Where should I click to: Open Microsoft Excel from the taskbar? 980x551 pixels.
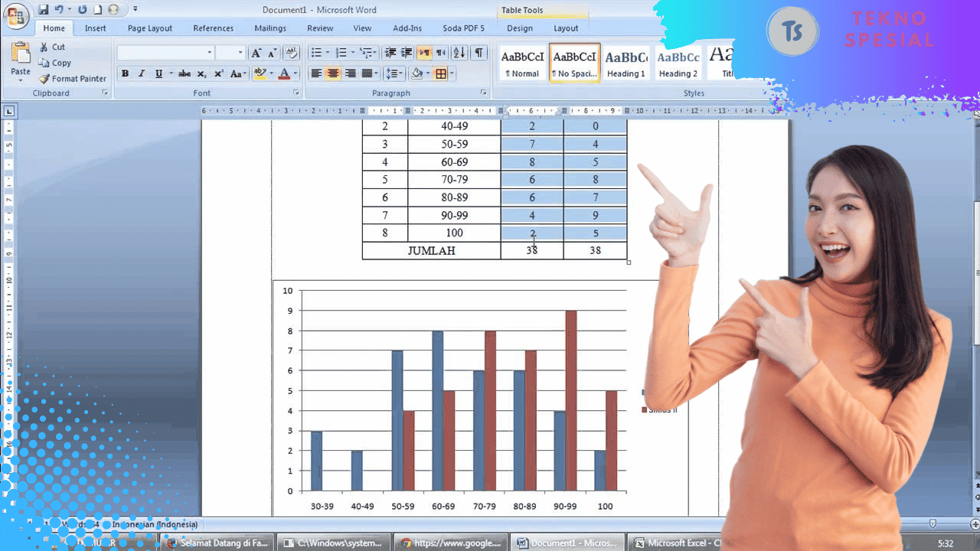(677, 543)
